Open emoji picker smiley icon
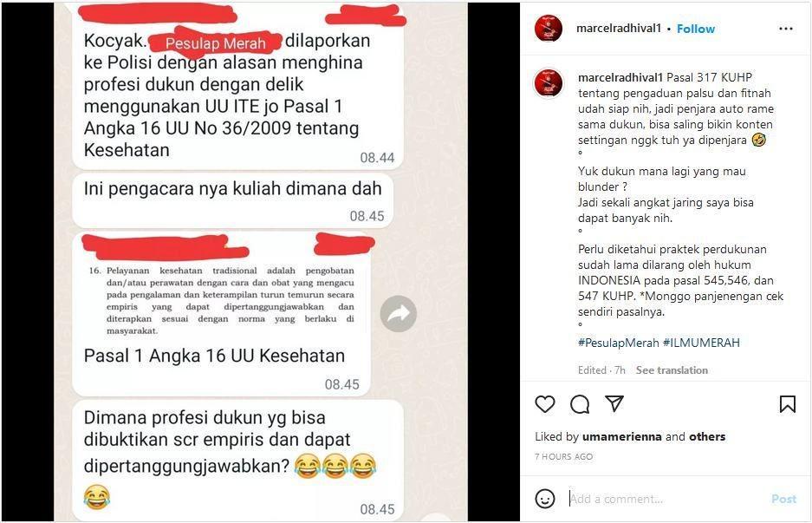812x523 pixels. coord(545,500)
